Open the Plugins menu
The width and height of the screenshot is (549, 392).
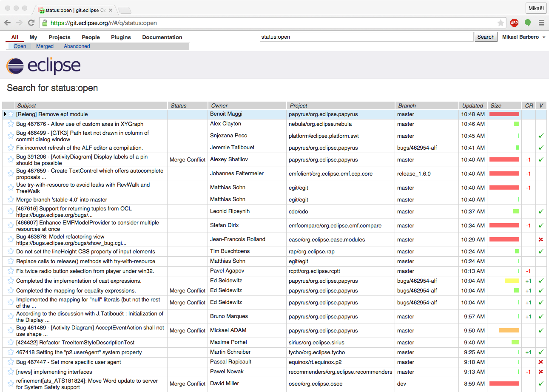point(121,37)
